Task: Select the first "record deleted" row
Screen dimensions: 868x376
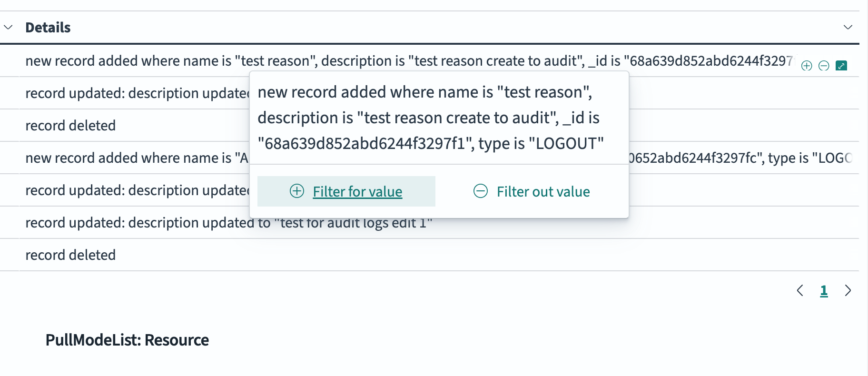Action: pyautogui.click(x=70, y=126)
